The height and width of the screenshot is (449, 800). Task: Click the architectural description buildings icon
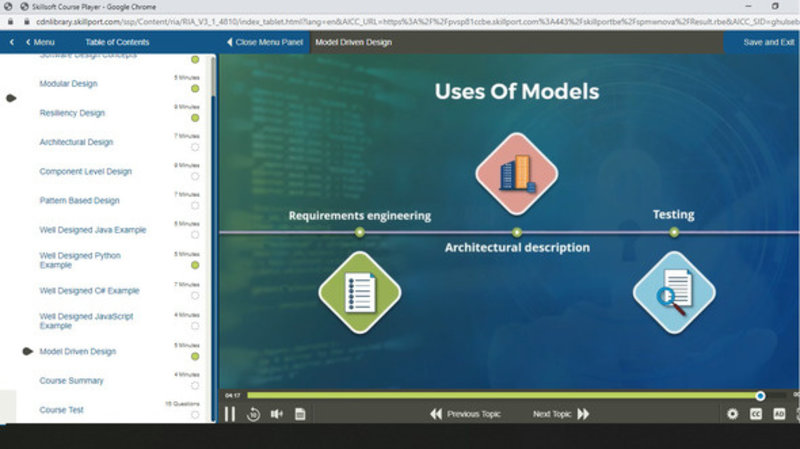pyautogui.click(x=517, y=174)
